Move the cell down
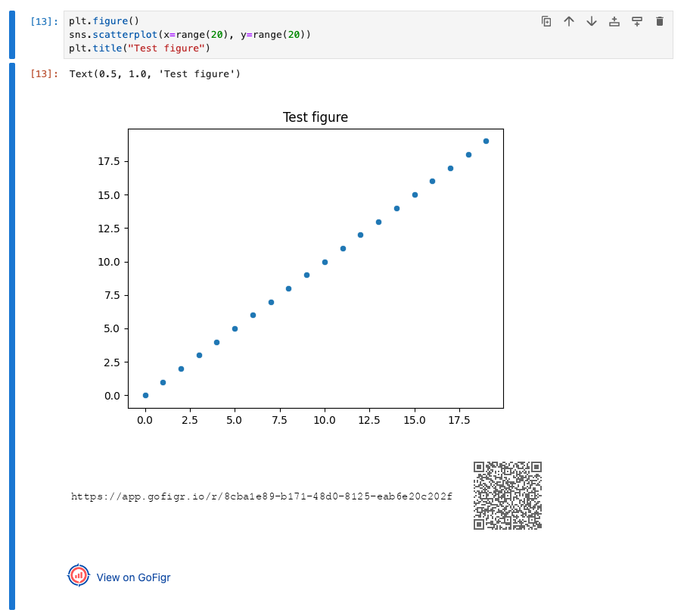The image size is (684, 616). point(591,21)
